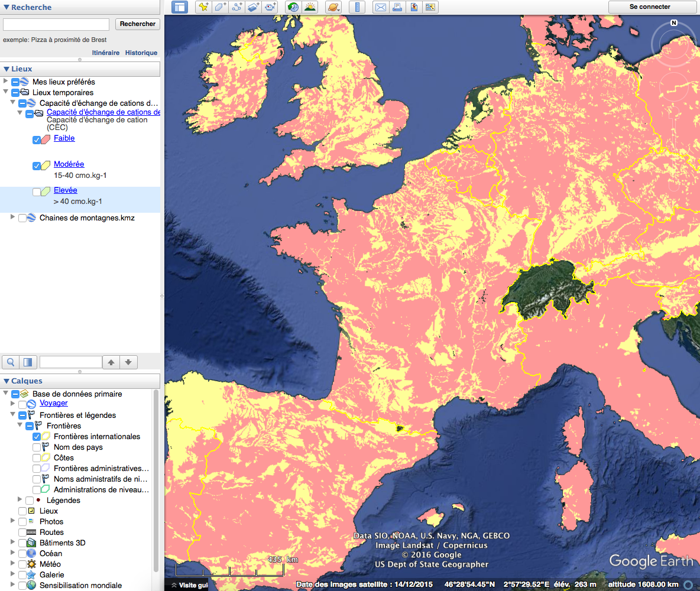The width and height of the screenshot is (700, 591).
Task: Click the Se connecter button
Action: (650, 7)
